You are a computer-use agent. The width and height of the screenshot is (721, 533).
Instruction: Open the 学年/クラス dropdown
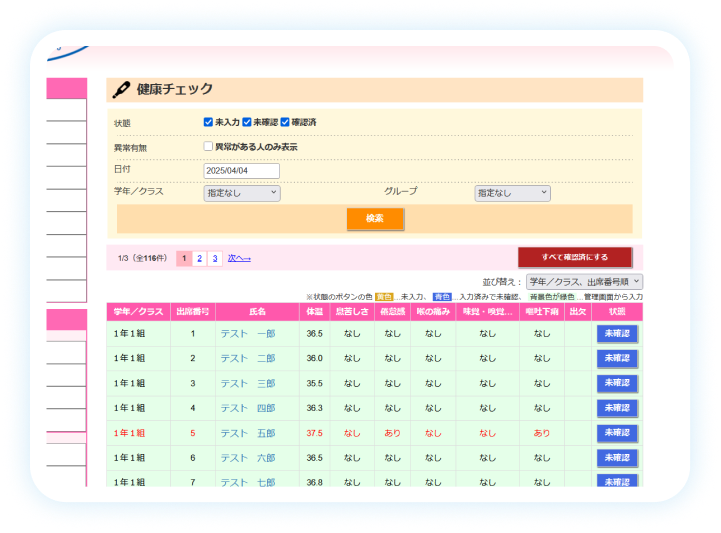[x=242, y=193]
